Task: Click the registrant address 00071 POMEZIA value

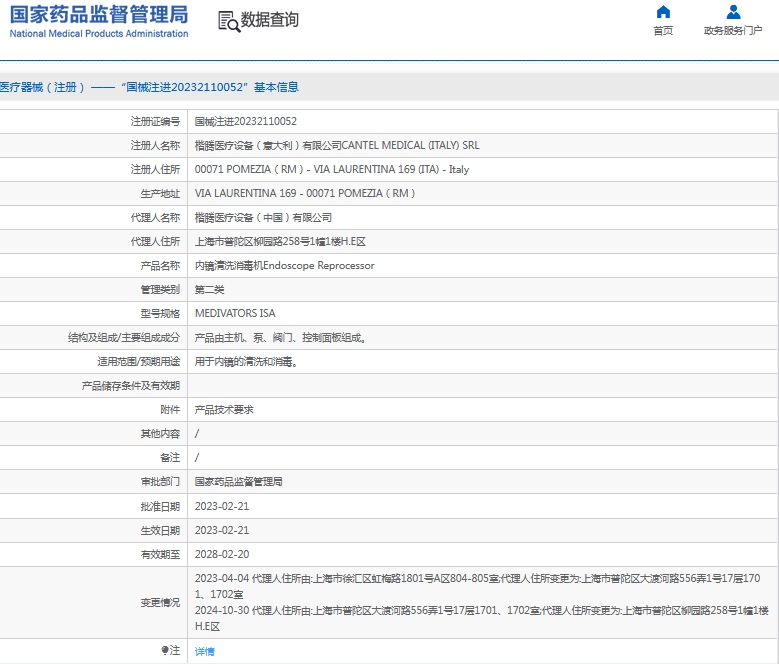Action: click(x=332, y=169)
